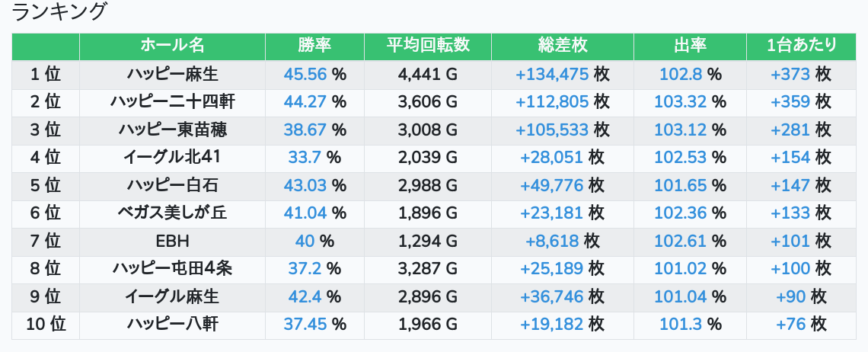Viewport: 868px width, 352px height.
Task: Sort by the 1台あたり column header
Action: pos(802,46)
